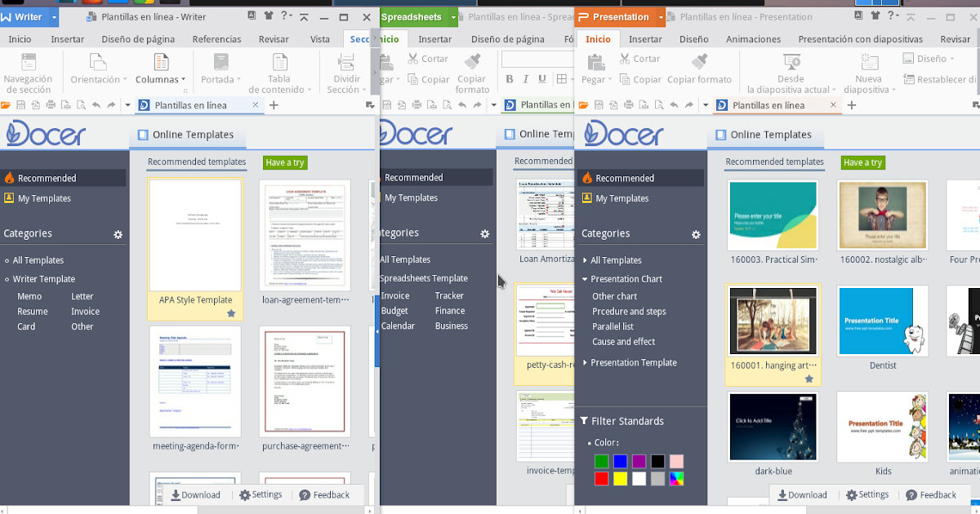Click the open folder icon in Presentation toolbar

[x=585, y=105]
